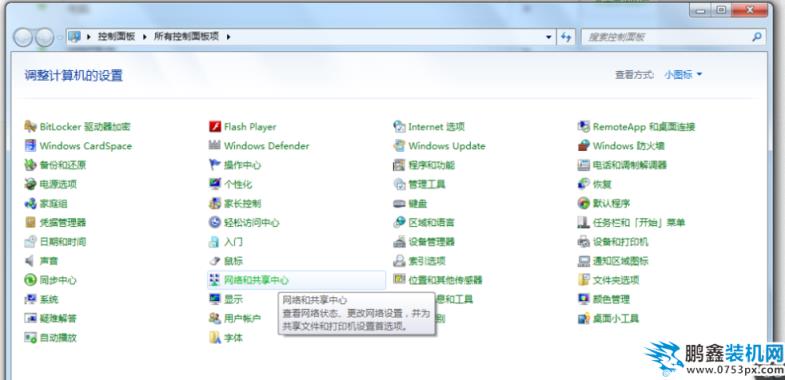
Task: Open the 轻松访问中心 icon
Action: 215,222
